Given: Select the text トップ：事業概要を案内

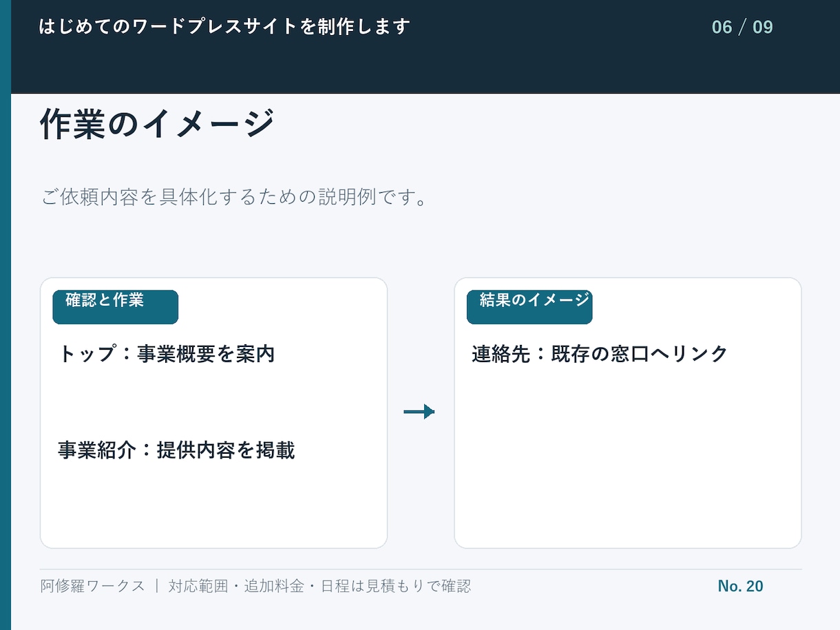Looking at the screenshot, I should (167, 354).
